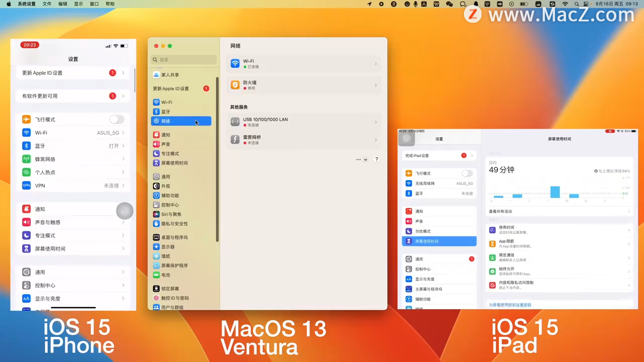Image resolution: width=644 pixels, height=362 pixels.
Task: Open App限额 row on iPad
Action: 558,243
